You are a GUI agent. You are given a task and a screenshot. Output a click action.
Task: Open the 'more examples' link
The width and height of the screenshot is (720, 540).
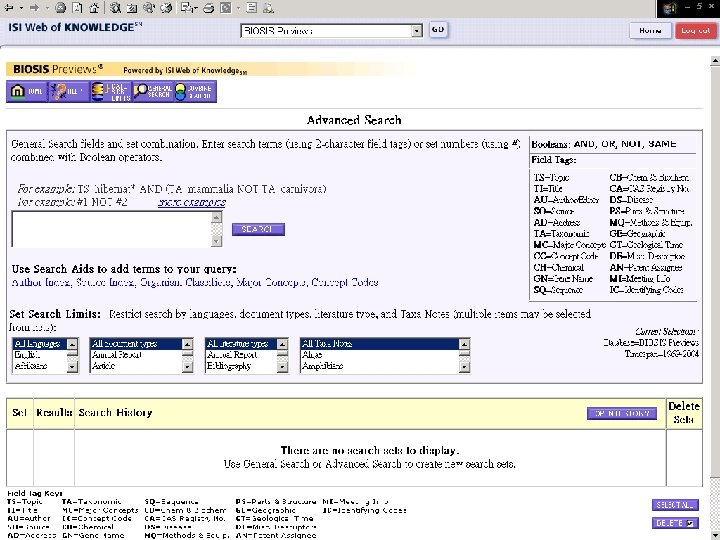pyautogui.click(x=191, y=202)
